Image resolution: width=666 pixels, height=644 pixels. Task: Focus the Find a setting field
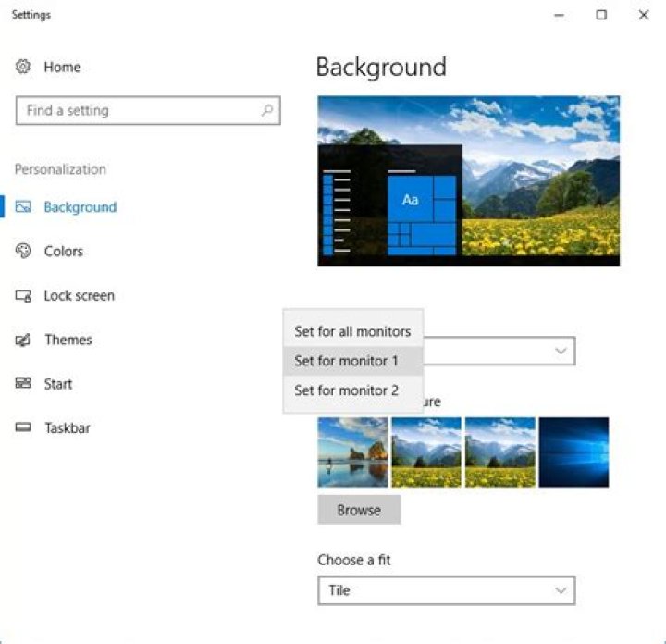click(148, 110)
